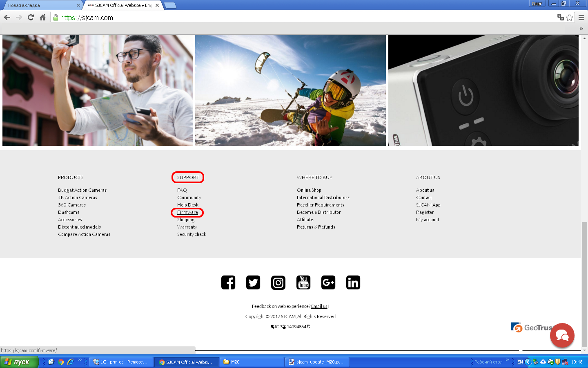Image resolution: width=588 pixels, height=368 pixels.
Task: Open Compare Action Cameras link
Action: tap(84, 234)
